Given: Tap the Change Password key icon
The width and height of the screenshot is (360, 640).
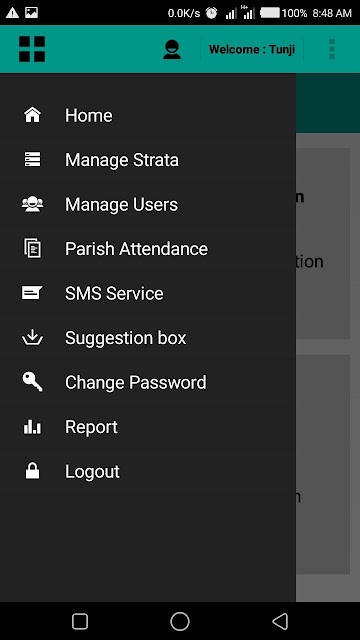Looking at the screenshot, I should [x=33, y=382].
